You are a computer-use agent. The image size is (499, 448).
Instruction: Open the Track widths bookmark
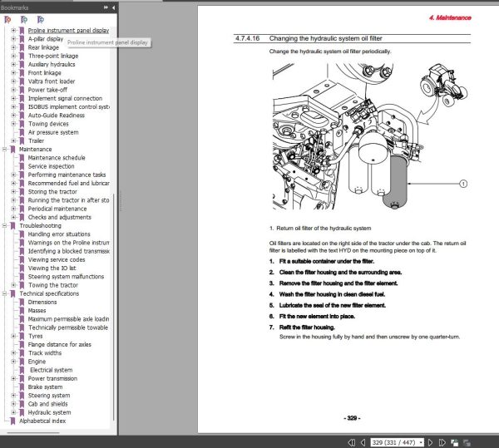point(45,353)
